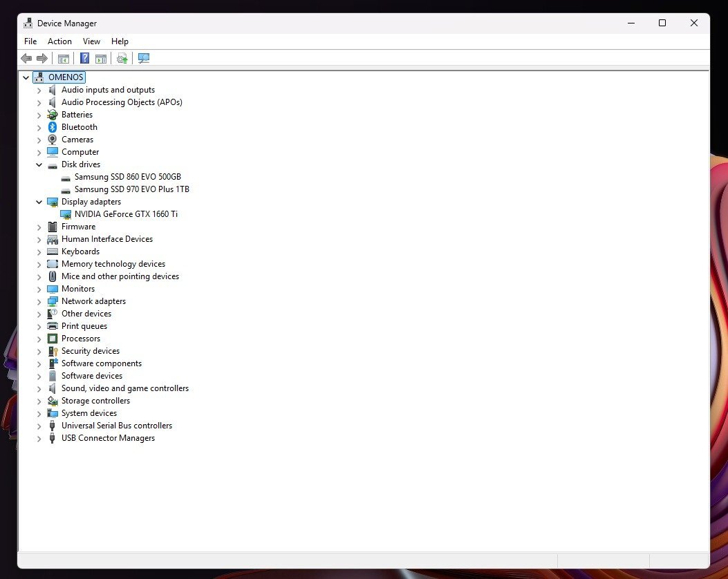
Task: Click the Device Manager title bar icon
Action: click(x=28, y=23)
